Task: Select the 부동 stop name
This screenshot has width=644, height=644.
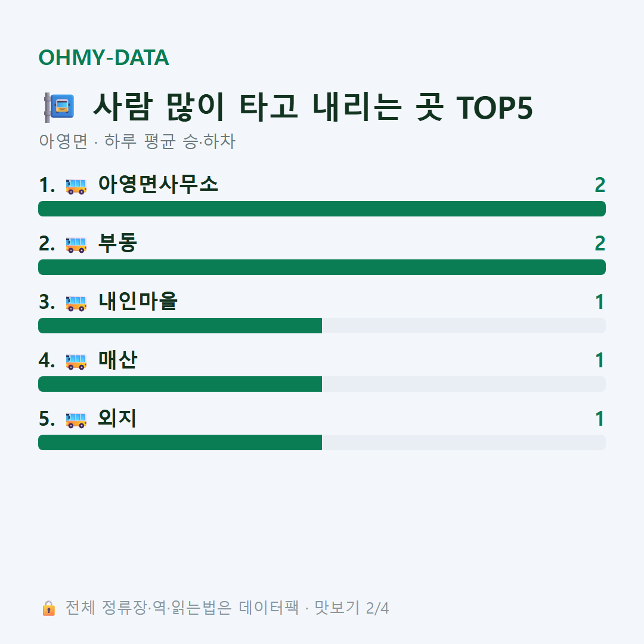Action: pos(117,243)
